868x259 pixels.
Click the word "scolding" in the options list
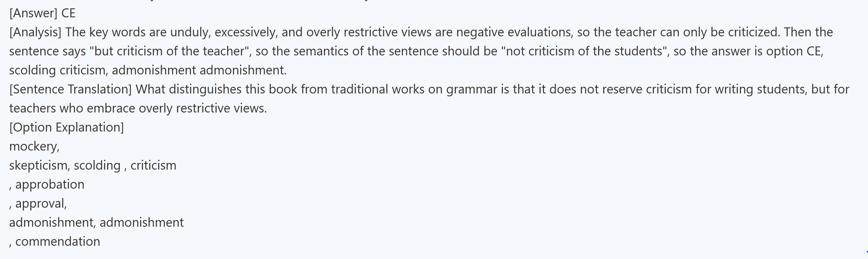tap(97, 166)
